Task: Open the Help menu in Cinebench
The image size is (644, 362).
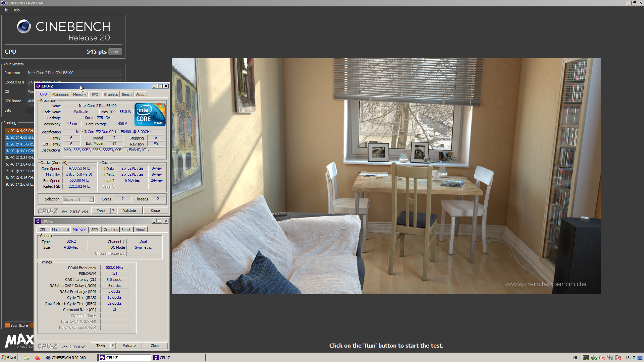Action: (16, 10)
